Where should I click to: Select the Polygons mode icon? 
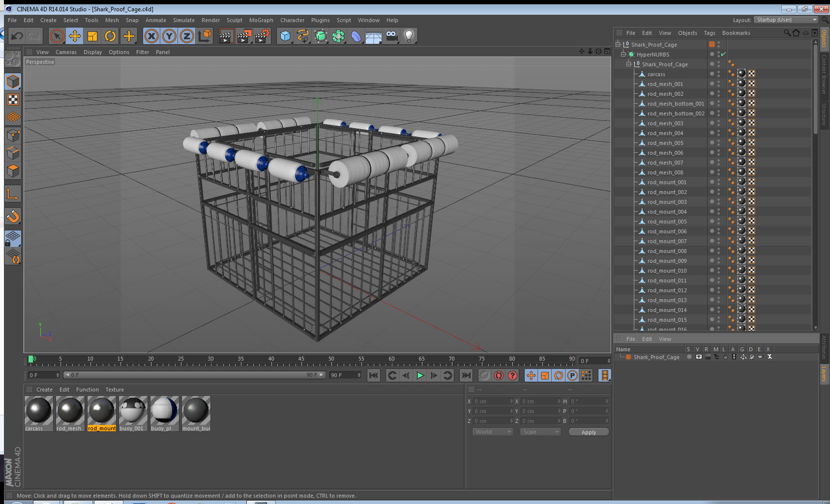pos(13,170)
